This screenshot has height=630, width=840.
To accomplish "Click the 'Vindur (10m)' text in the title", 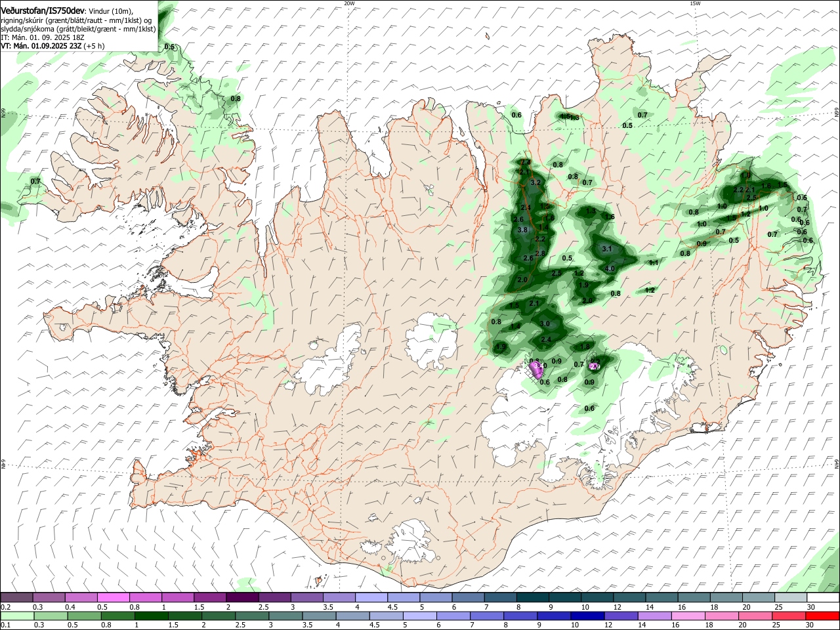I will point(110,11).
